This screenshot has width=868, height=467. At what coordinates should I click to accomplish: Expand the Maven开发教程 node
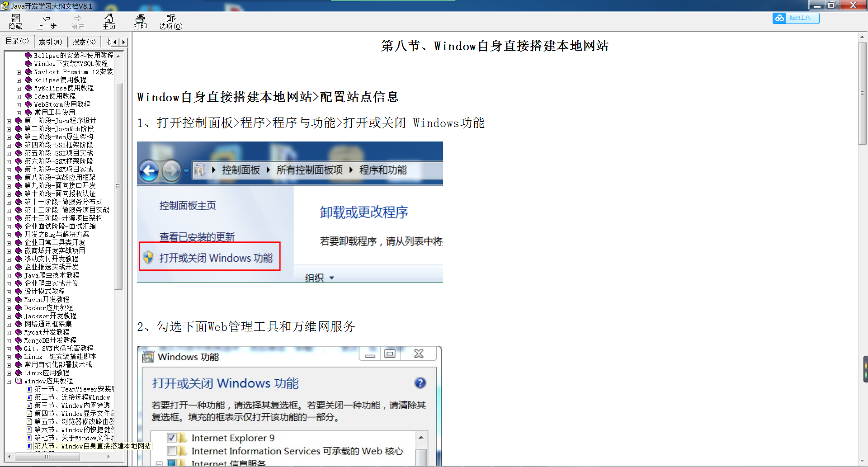(9, 300)
